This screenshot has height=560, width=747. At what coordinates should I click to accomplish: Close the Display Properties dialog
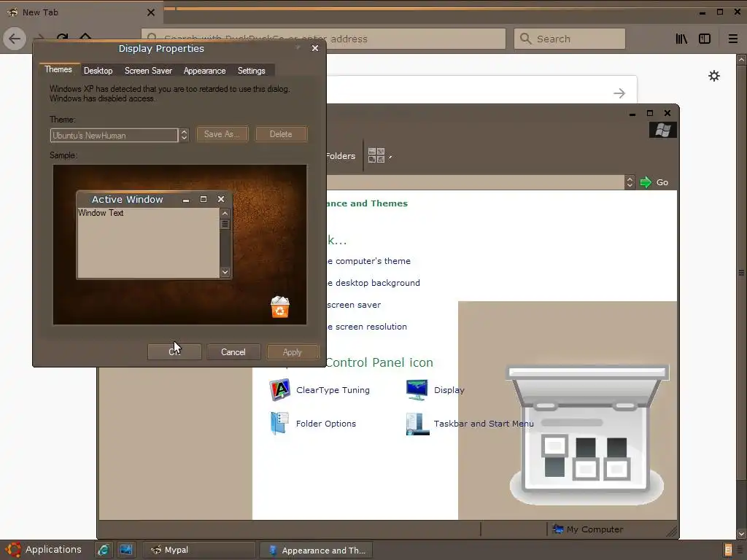[315, 48]
